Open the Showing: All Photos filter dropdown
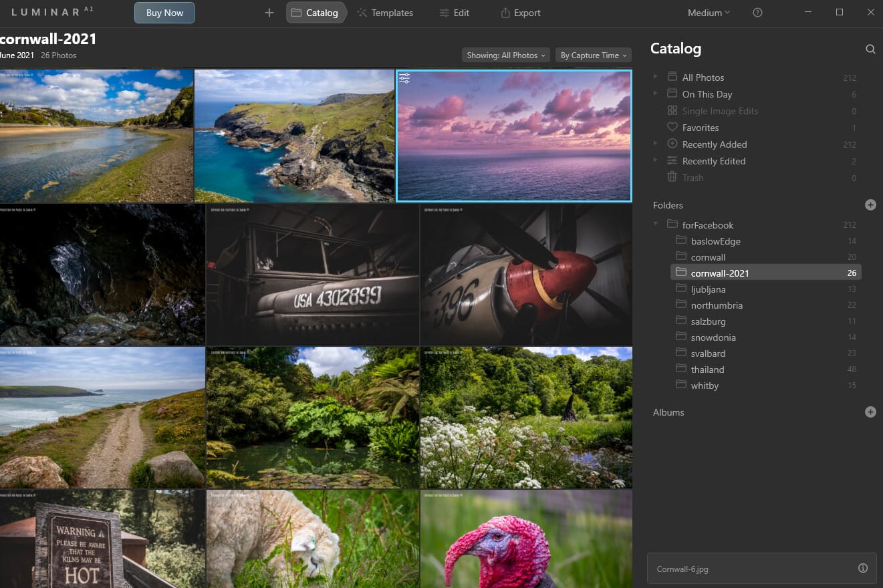 (505, 55)
